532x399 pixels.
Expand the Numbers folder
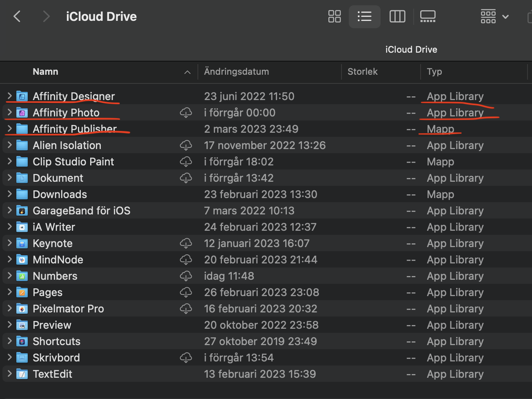tap(9, 276)
